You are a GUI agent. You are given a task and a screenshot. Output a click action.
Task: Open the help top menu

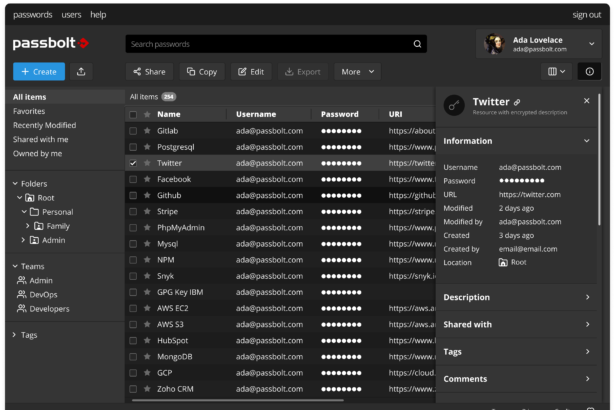(98, 15)
